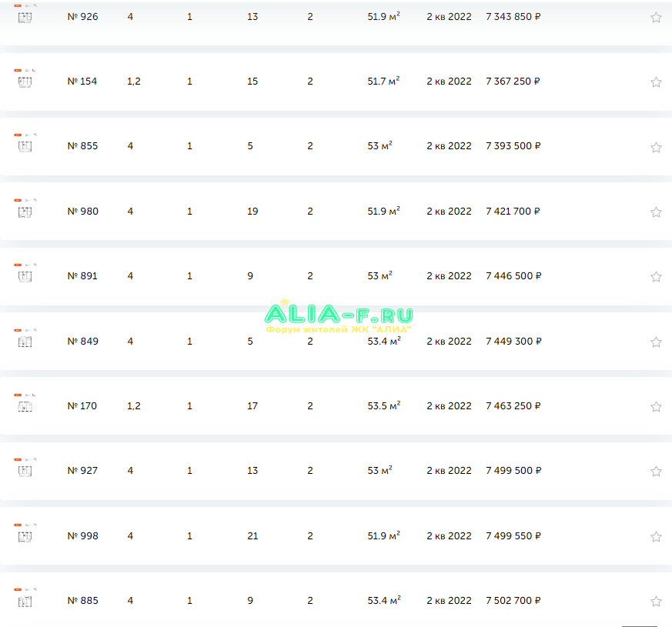The height and width of the screenshot is (627, 672).
Task: Select the price 7 463 250 ₽
Action: (x=513, y=406)
